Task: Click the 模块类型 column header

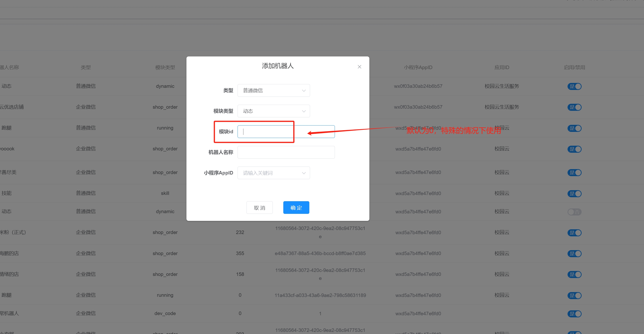Action: [165, 67]
